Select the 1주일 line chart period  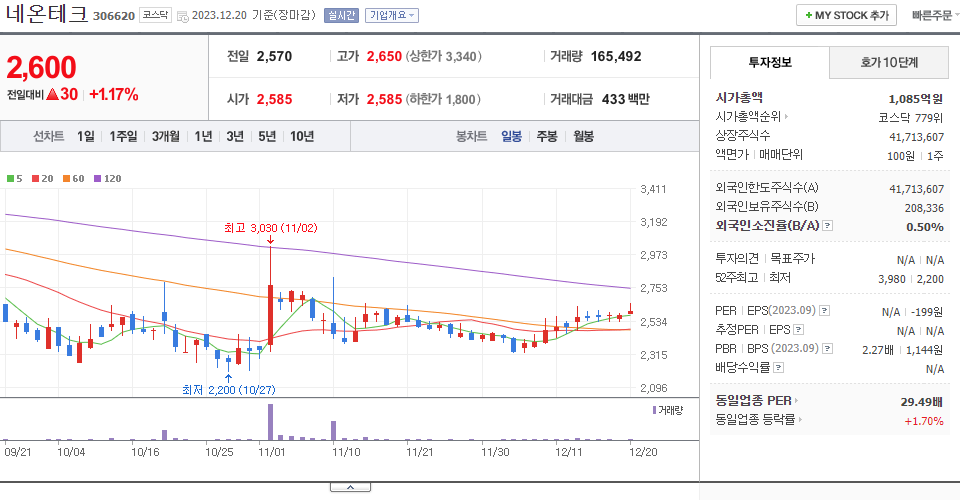[x=123, y=136]
